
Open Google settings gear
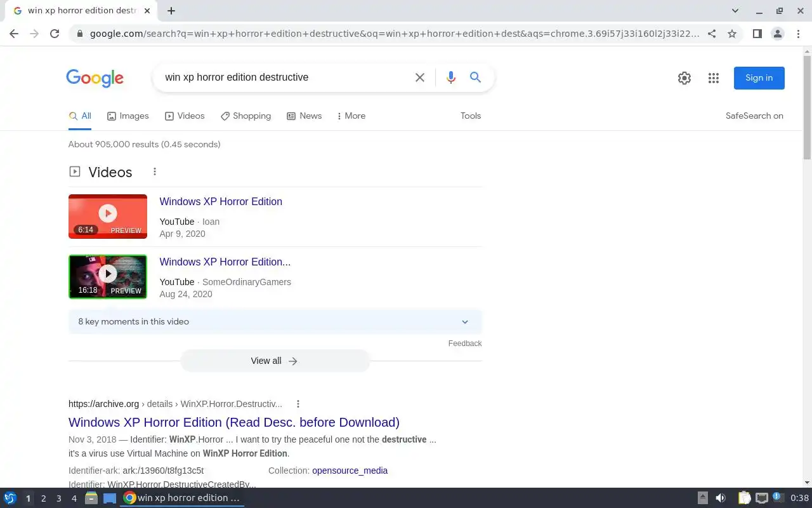pos(684,78)
